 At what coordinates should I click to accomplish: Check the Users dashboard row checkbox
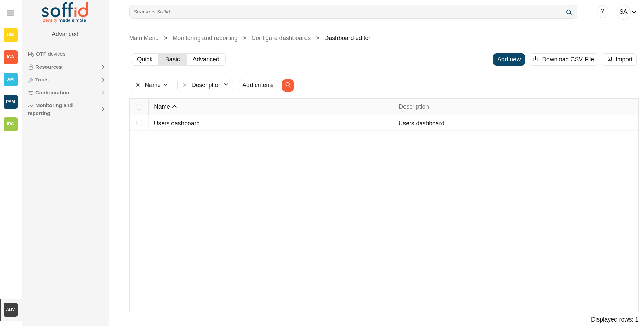(139, 123)
